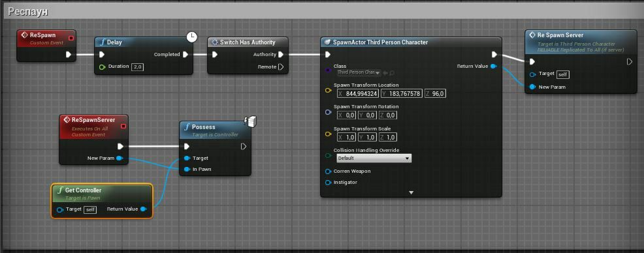
Task: Click the Delay node's Completed output pin
Action: click(x=185, y=55)
